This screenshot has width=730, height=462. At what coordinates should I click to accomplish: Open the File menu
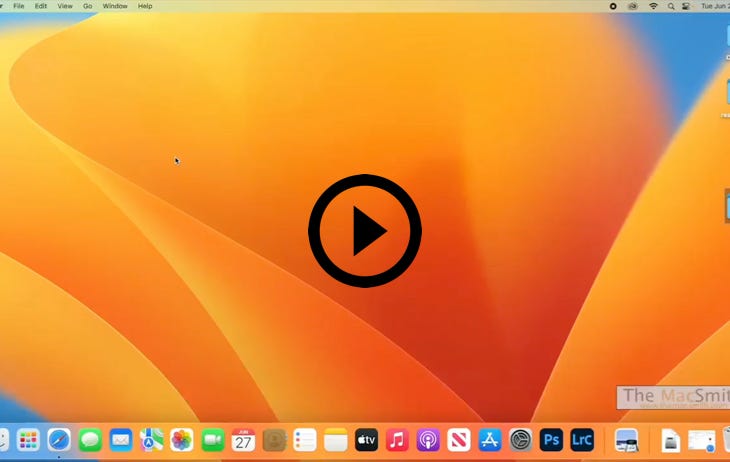coord(19,6)
